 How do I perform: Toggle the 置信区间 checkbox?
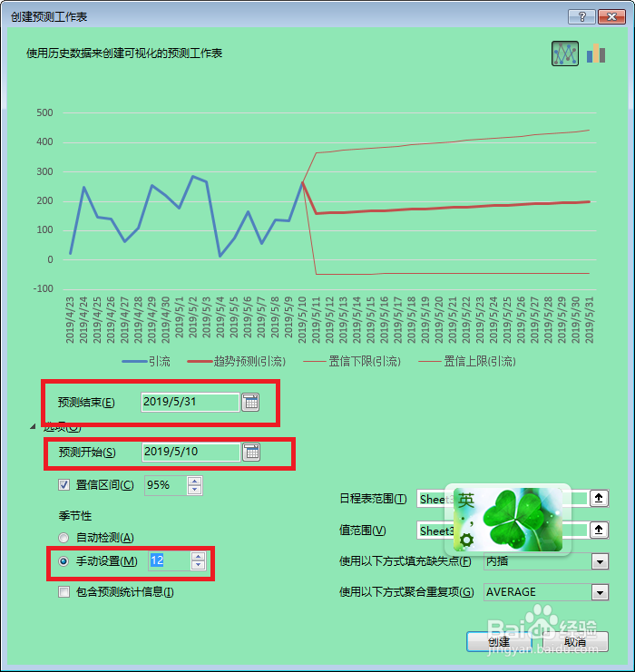coord(63,485)
